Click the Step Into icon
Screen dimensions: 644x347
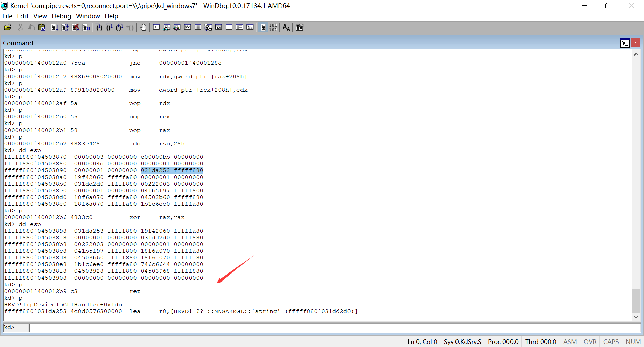[99, 27]
